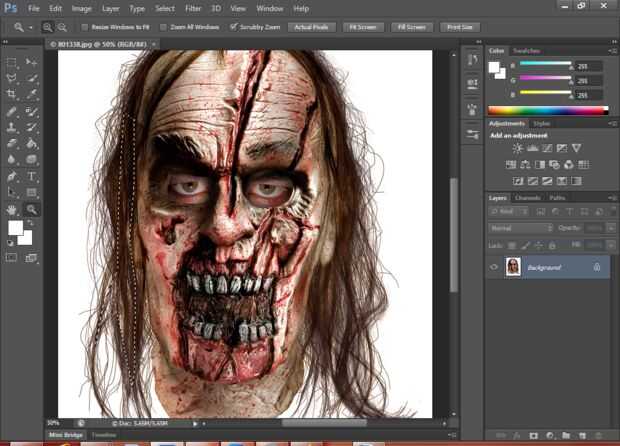Enable Resize Windows to Fit checkbox

84,27
